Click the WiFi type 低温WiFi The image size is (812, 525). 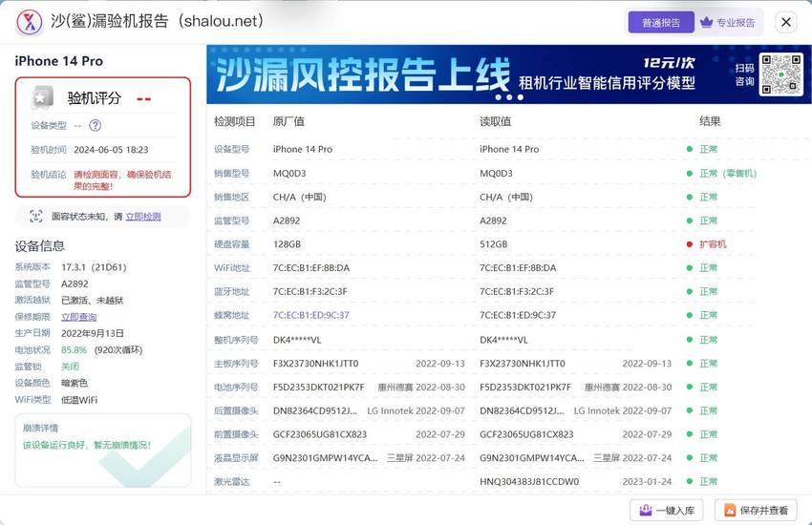coord(79,400)
